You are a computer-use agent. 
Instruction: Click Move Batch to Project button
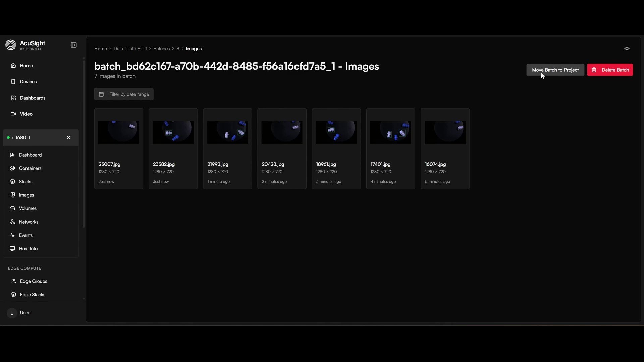point(555,70)
